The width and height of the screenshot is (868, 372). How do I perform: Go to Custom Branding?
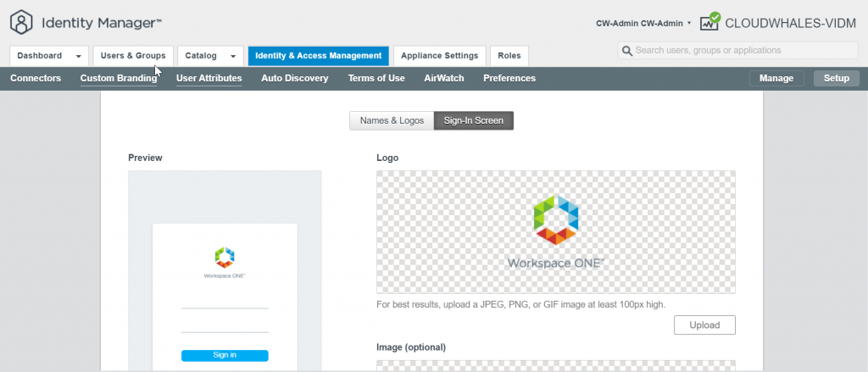(119, 78)
